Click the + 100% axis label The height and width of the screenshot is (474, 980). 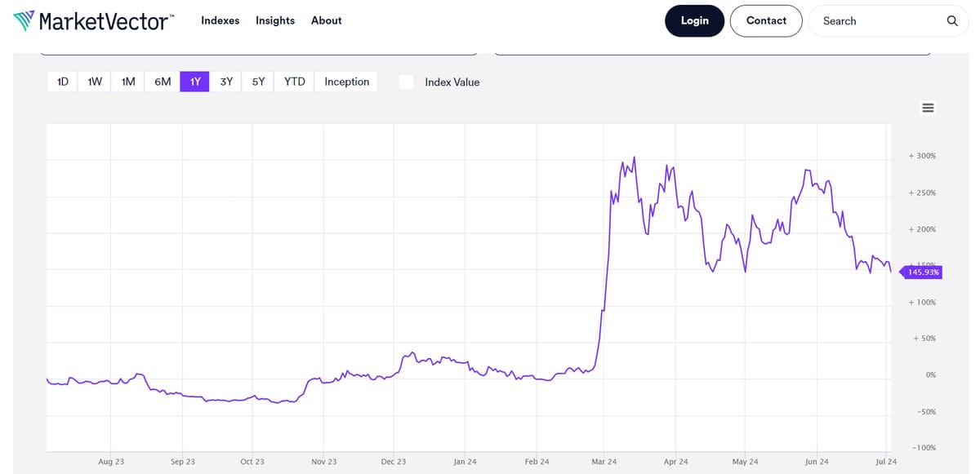(922, 303)
